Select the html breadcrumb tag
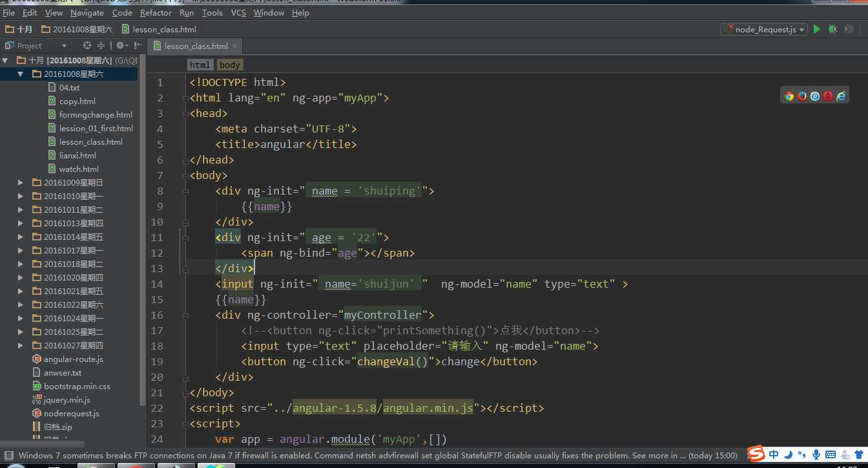 (200, 65)
